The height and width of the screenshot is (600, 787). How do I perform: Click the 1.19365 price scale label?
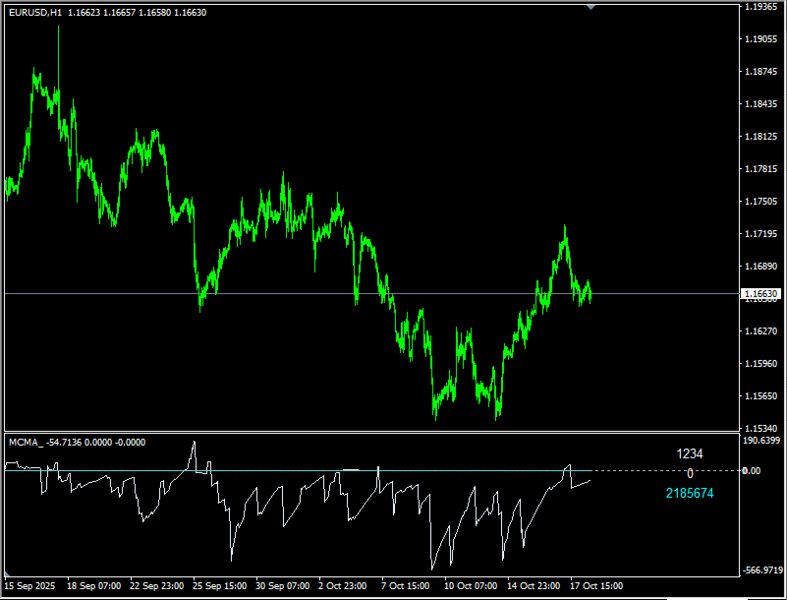pos(761,7)
